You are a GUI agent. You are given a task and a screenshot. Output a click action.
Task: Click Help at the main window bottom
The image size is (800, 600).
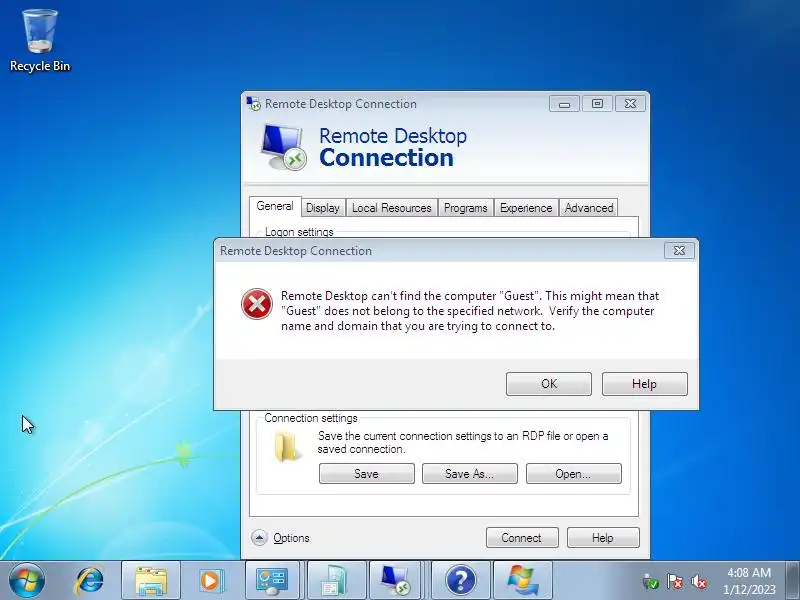pyautogui.click(x=603, y=538)
